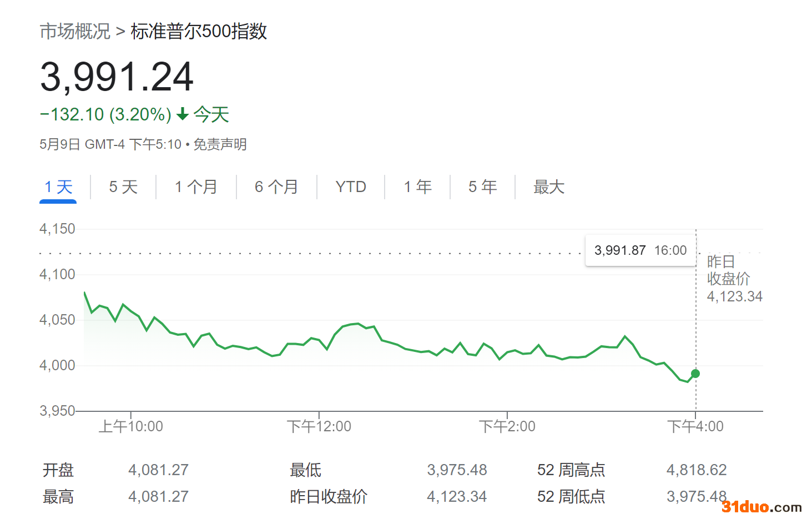Click the 4,100 y-axis label
812x519 pixels.
(57, 274)
